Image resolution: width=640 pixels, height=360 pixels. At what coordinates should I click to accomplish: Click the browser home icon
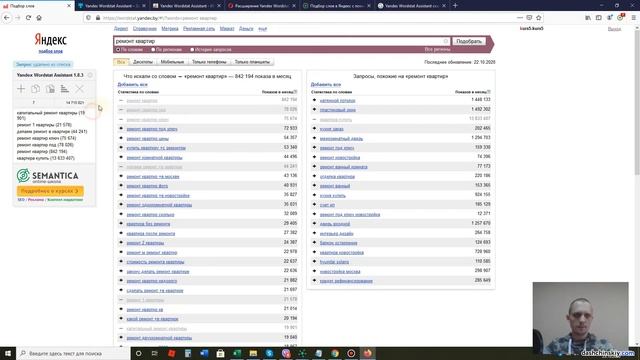click(x=39, y=18)
